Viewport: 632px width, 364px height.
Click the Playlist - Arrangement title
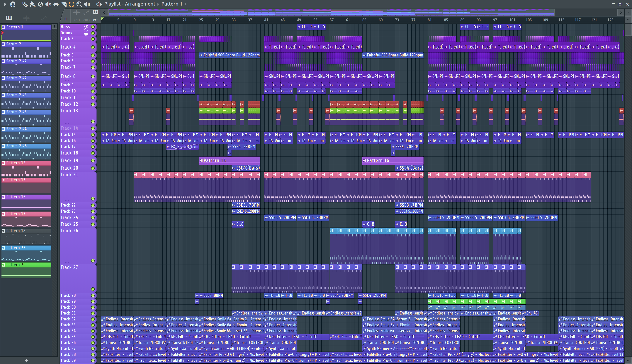click(130, 4)
